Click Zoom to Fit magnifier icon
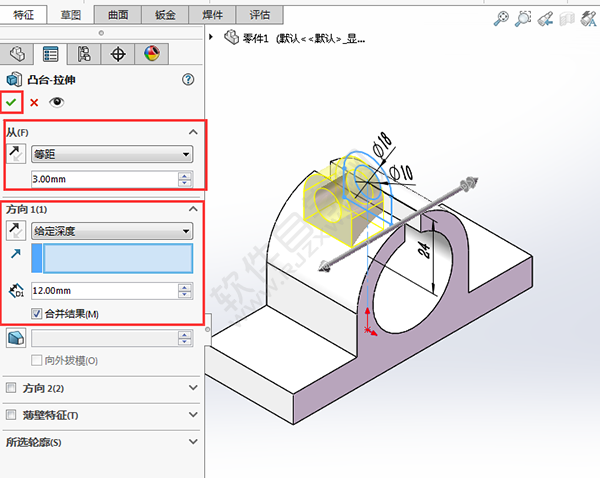Screen dimensions: 600x478 (501, 19)
